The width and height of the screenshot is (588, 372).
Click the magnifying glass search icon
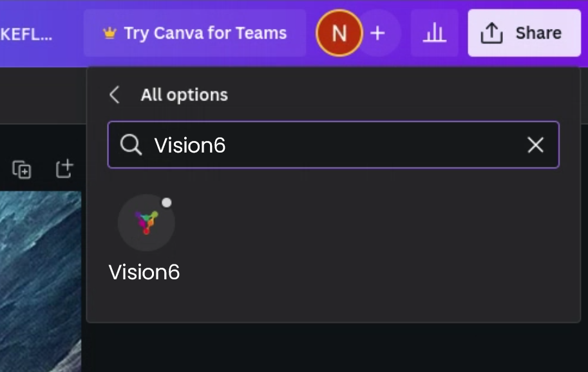pos(131,145)
